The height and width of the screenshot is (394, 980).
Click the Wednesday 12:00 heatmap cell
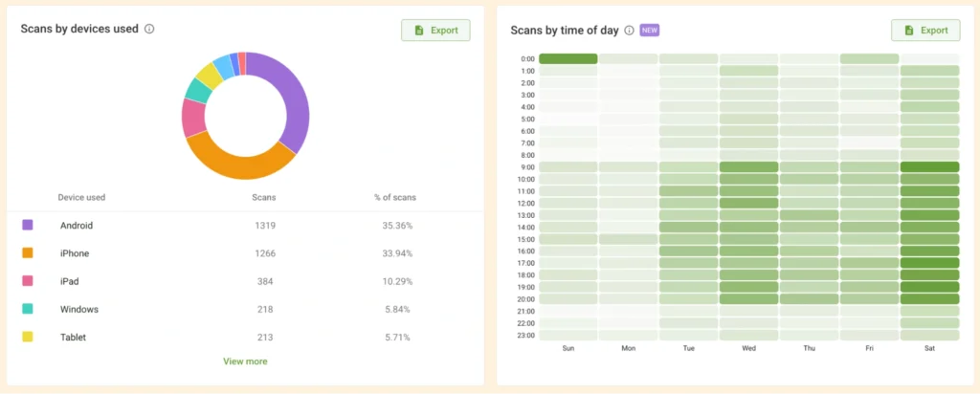click(748, 203)
